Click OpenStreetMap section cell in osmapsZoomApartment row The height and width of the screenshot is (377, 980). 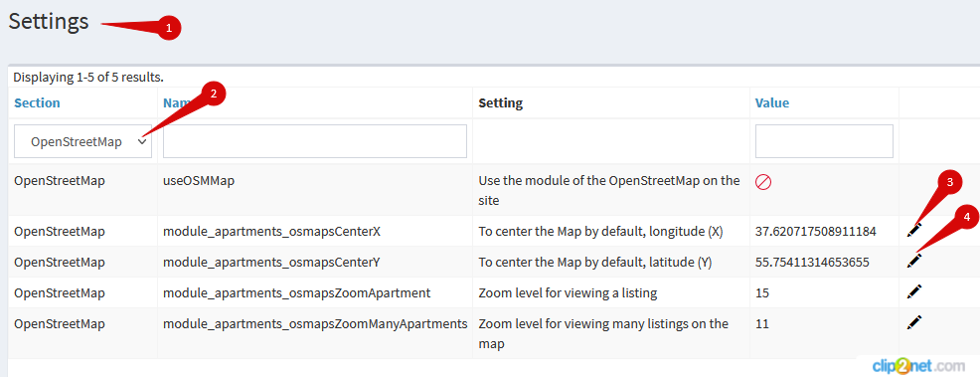point(60,292)
